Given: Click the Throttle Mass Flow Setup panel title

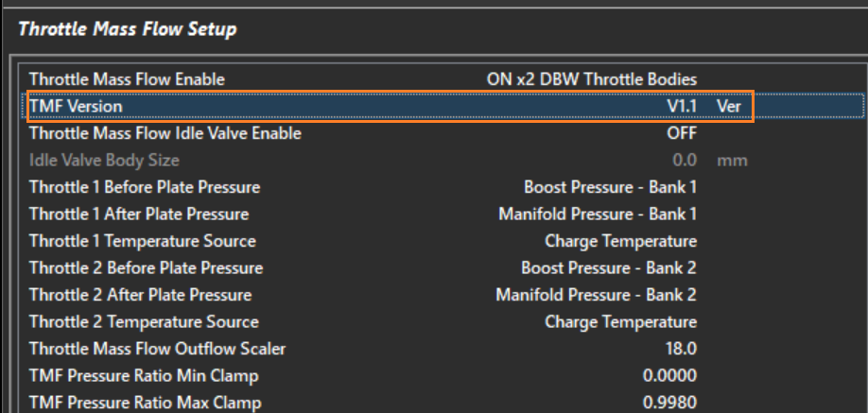Looking at the screenshot, I should pyautogui.click(x=128, y=29).
